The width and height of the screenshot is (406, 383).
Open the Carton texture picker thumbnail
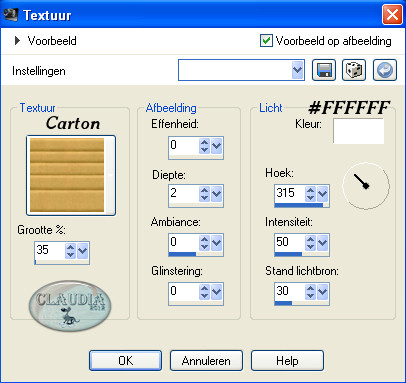71,175
